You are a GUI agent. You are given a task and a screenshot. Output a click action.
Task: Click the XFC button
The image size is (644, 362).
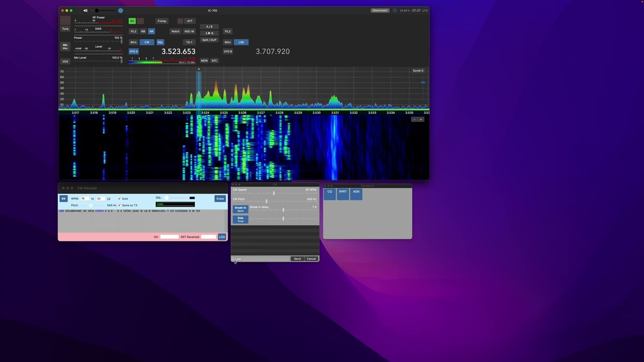pos(214,61)
